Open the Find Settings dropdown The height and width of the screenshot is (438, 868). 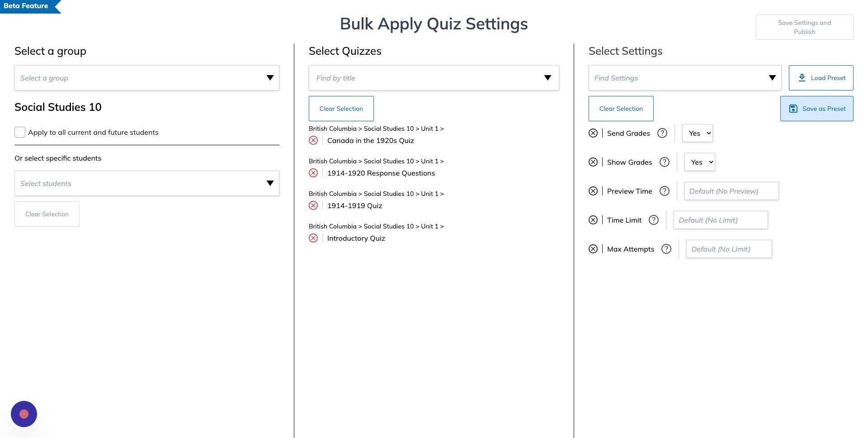tap(684, 78)
